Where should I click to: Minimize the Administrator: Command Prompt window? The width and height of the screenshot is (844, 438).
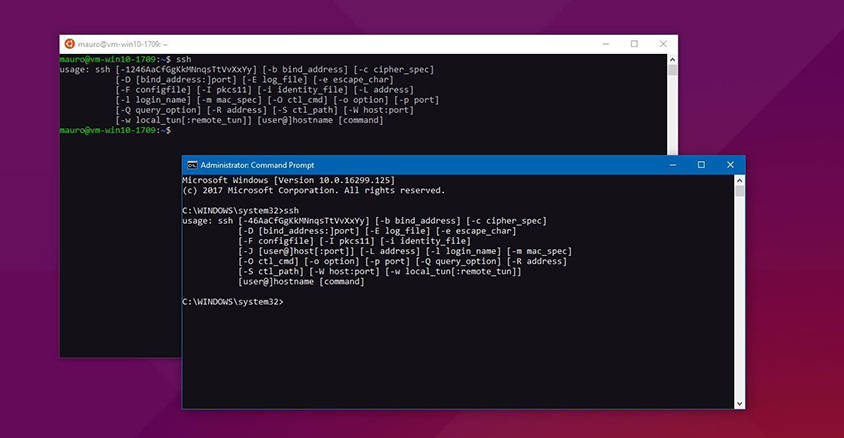673,165
